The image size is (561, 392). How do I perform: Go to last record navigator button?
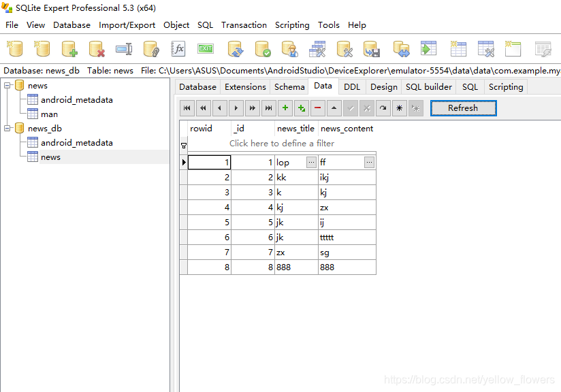269,108
